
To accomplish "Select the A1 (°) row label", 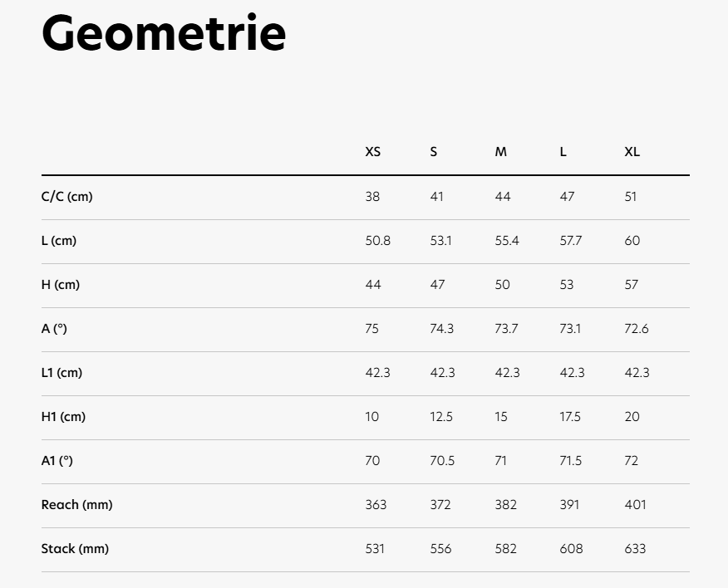I will click(x=57, y=461).
